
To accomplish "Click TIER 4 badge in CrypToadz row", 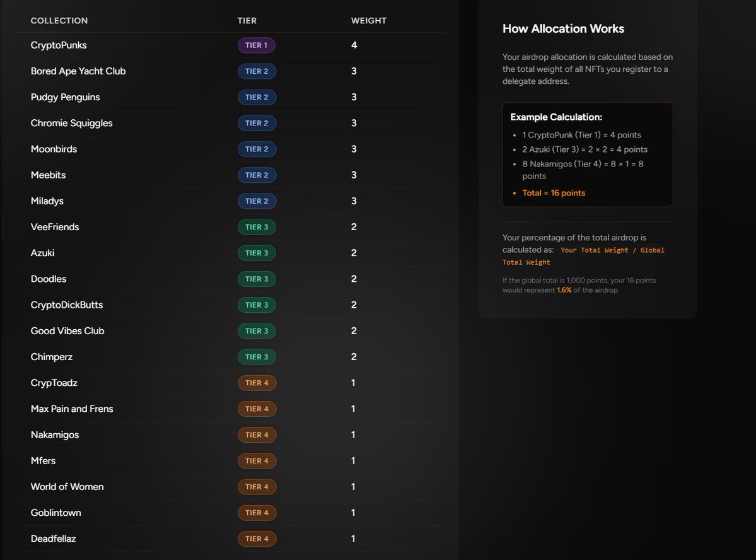I will [x=257, y=383].
